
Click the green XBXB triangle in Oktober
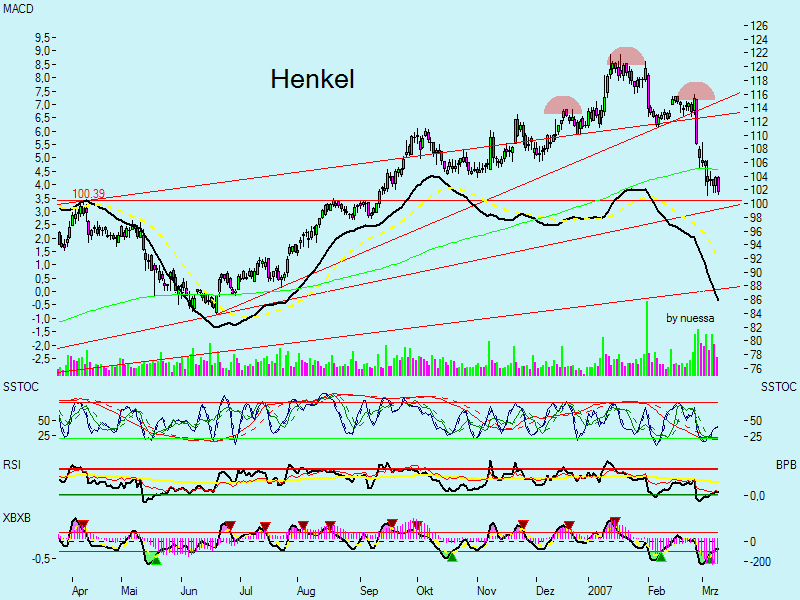pos(452,557)
